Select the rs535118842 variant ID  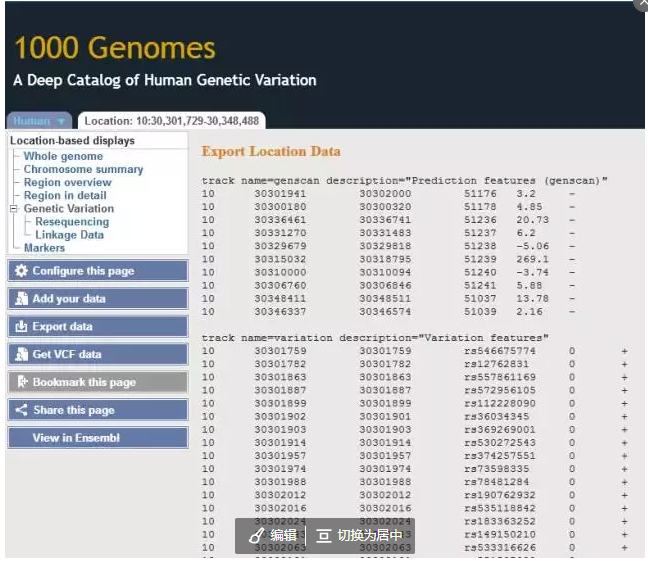pos(500,508)
